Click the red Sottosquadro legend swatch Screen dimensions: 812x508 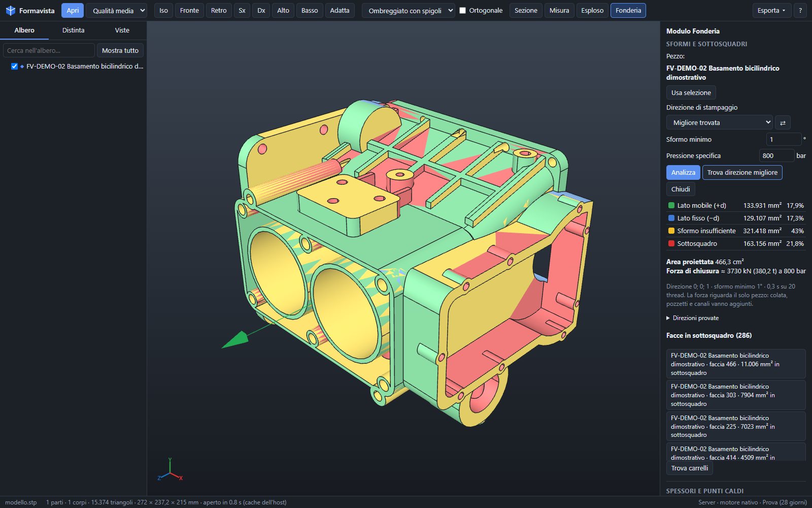(671, 244)
